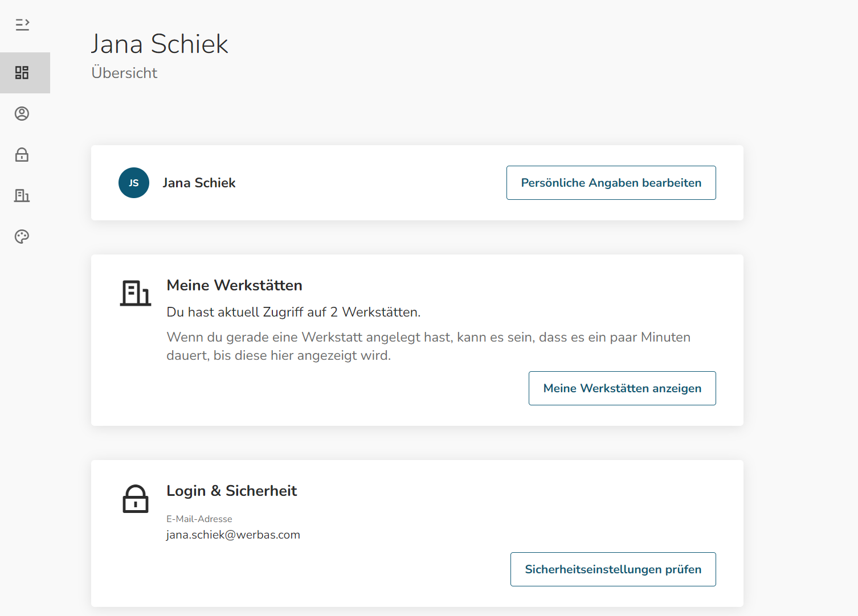Click Meine Werkstätten anzeigen button

coord(622,388)
